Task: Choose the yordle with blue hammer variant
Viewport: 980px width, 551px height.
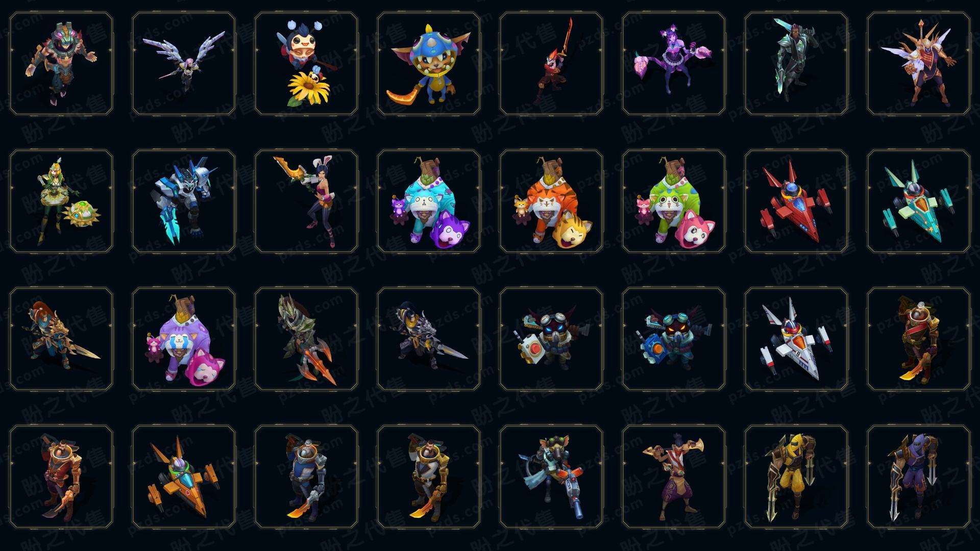Action: coord(674,339)
